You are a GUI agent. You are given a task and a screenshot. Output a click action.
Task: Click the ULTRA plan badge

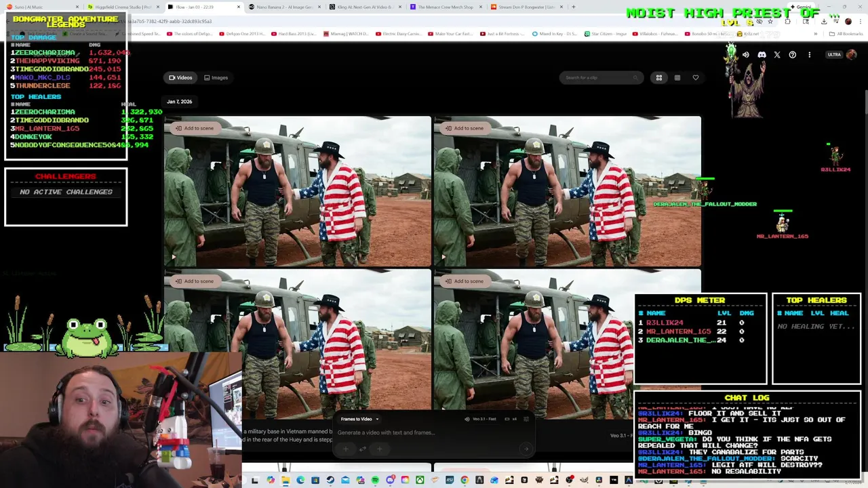point(834,55)
